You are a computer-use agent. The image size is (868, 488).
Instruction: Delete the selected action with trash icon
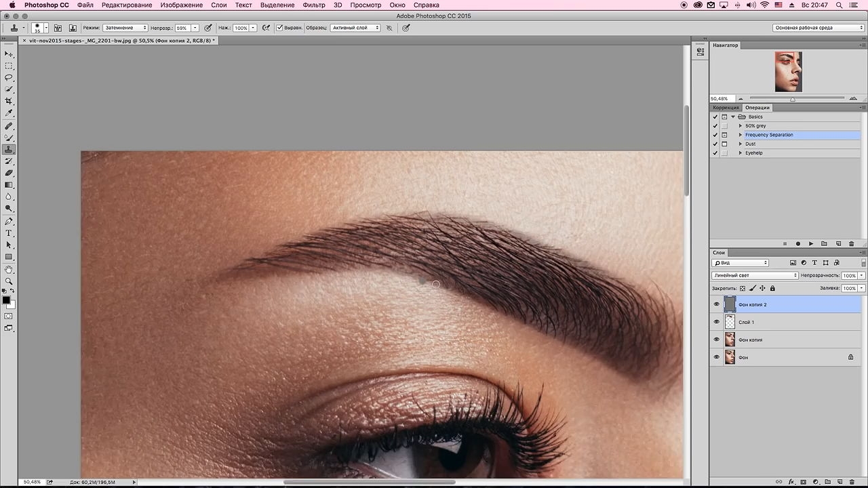850,243
